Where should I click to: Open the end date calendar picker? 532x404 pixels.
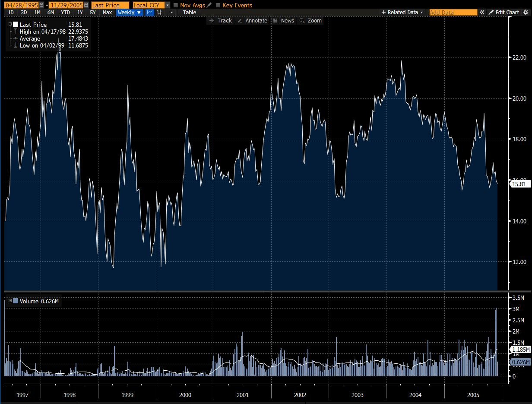[x=86, y=5]
